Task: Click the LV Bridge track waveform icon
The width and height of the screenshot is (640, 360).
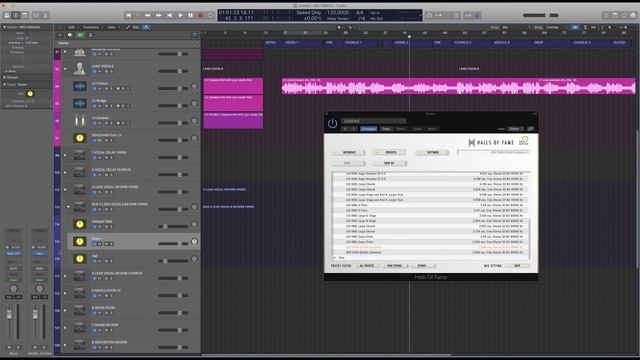Action: (80, 103)
